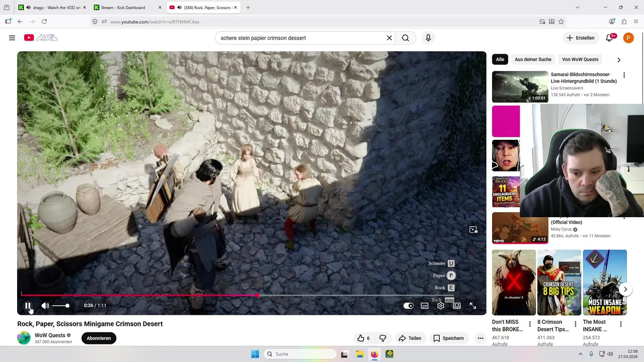
Task: Go back in the browser
Action: (x=20, y=22)
